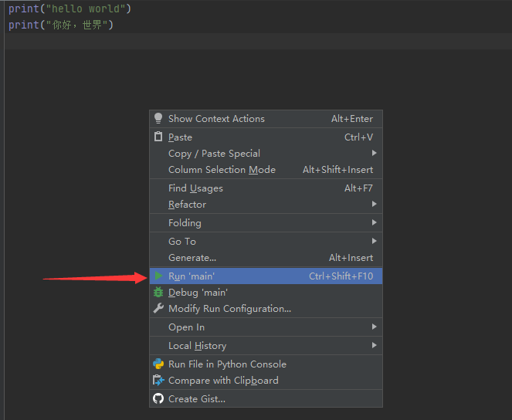This screenshot has height=420, width=512.
Task: Open the Local History menu entry
Action: tap(266, 346)
